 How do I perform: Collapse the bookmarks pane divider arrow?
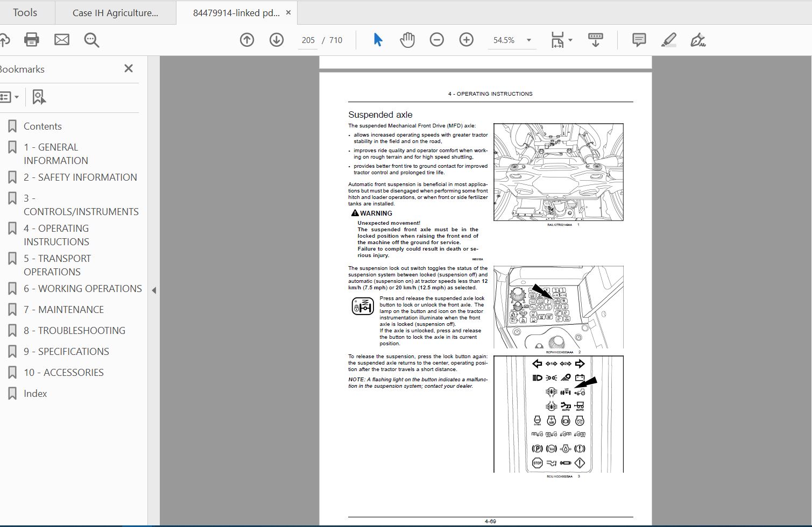click(154, 290)
